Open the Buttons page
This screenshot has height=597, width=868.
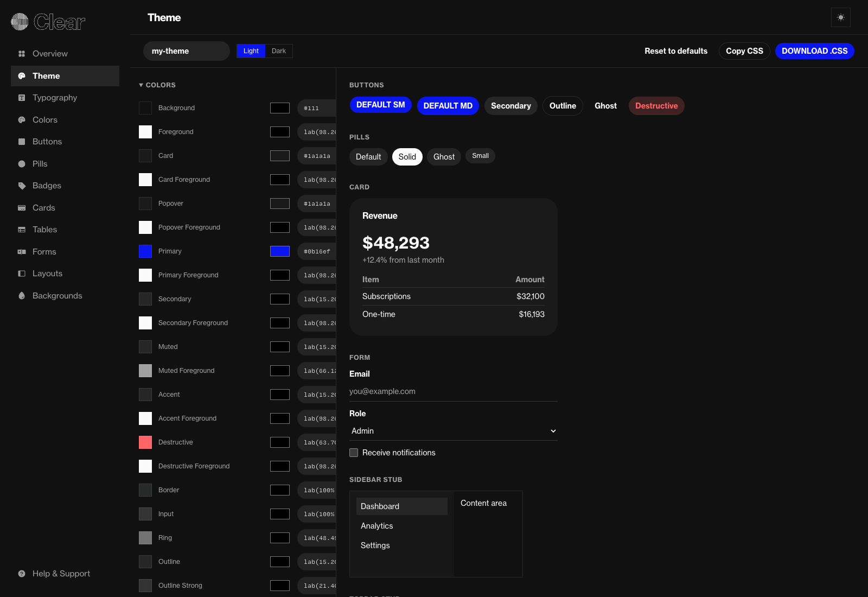[x=65, y=142]
